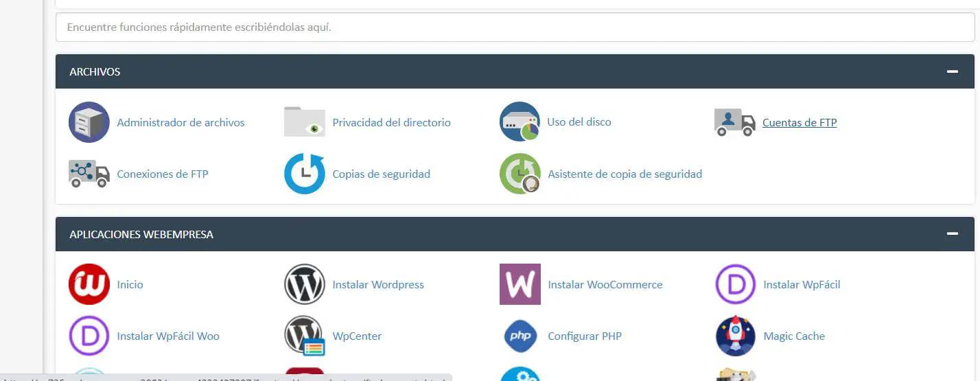Open the Configurar PHP link
This screenshot has width=980, height=381.
coord(585,336)
